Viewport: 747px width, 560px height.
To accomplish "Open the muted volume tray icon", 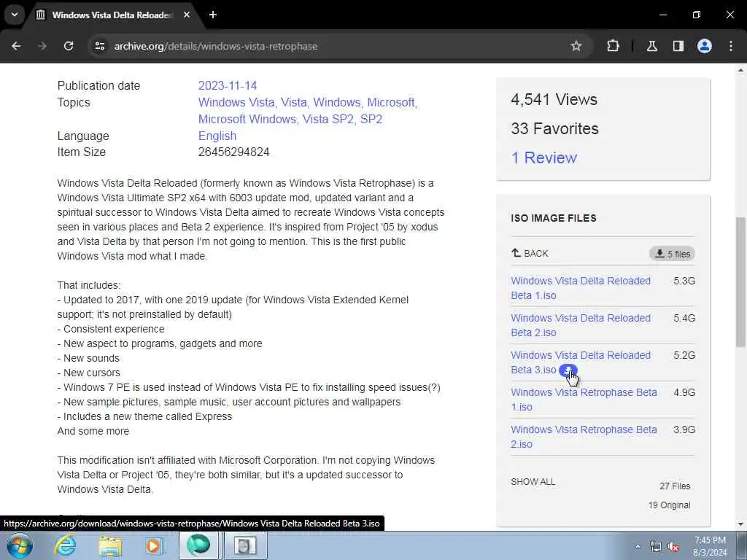I will [673, 547].
